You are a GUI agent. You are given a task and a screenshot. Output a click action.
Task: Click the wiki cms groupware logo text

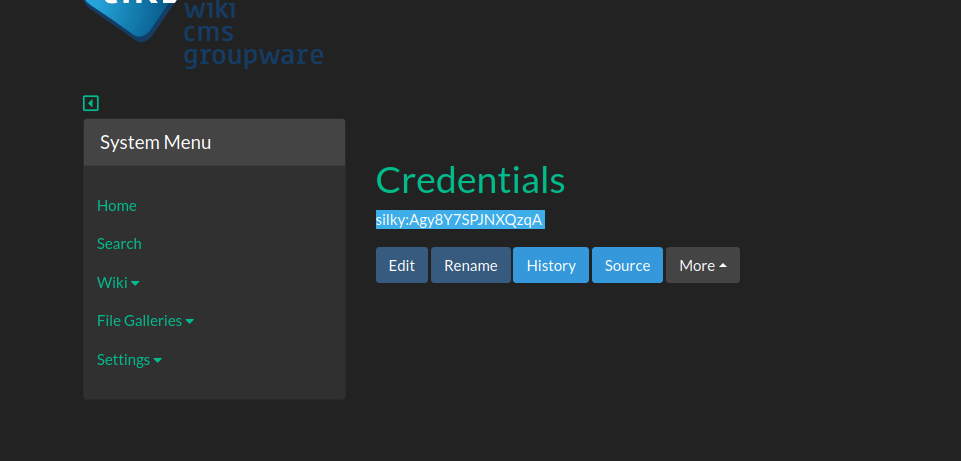[252, 33]
